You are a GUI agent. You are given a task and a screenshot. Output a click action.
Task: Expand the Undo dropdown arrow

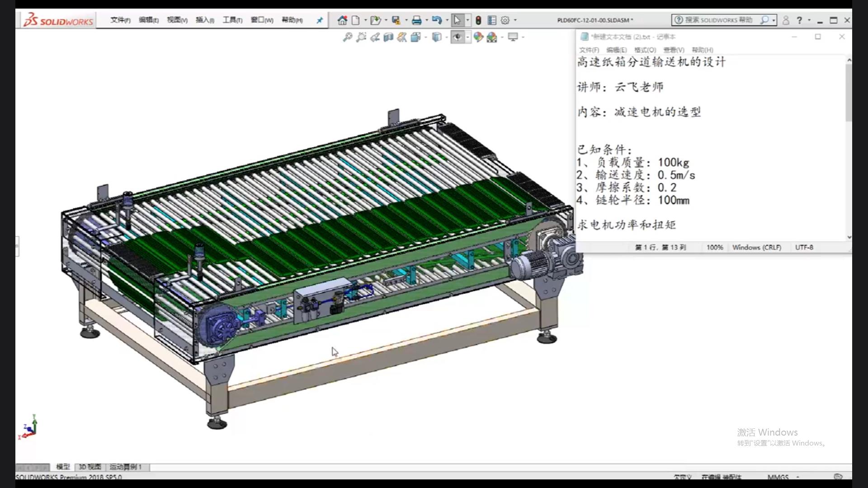[447, 20]
